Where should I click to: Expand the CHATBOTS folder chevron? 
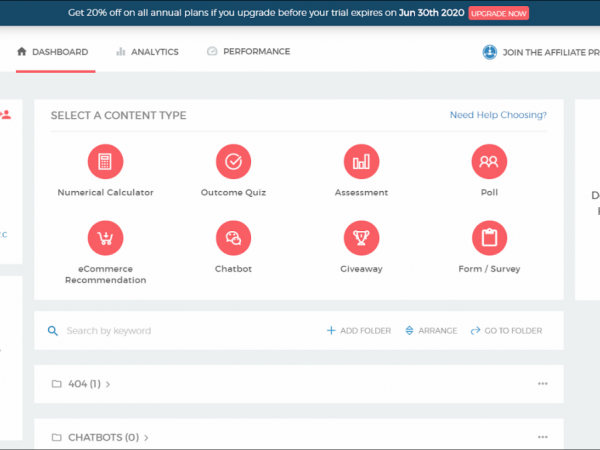pyautogui.click(x=146, y=437)
